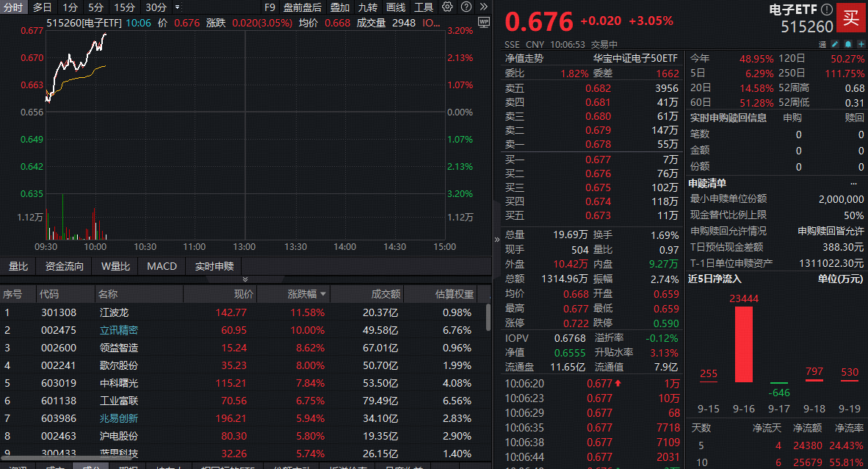
Task: Switch to the 分时 chart tab
Action: [x=12, y=7]
